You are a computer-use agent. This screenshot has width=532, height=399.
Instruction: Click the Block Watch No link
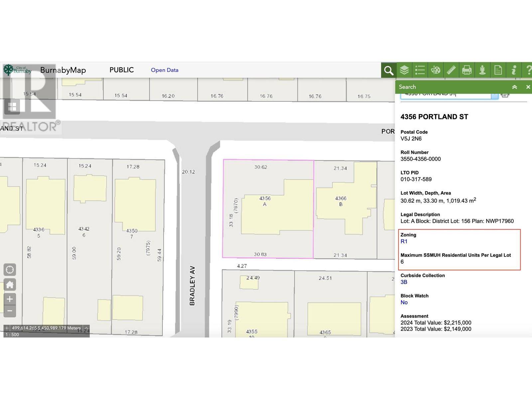point(404,303)
